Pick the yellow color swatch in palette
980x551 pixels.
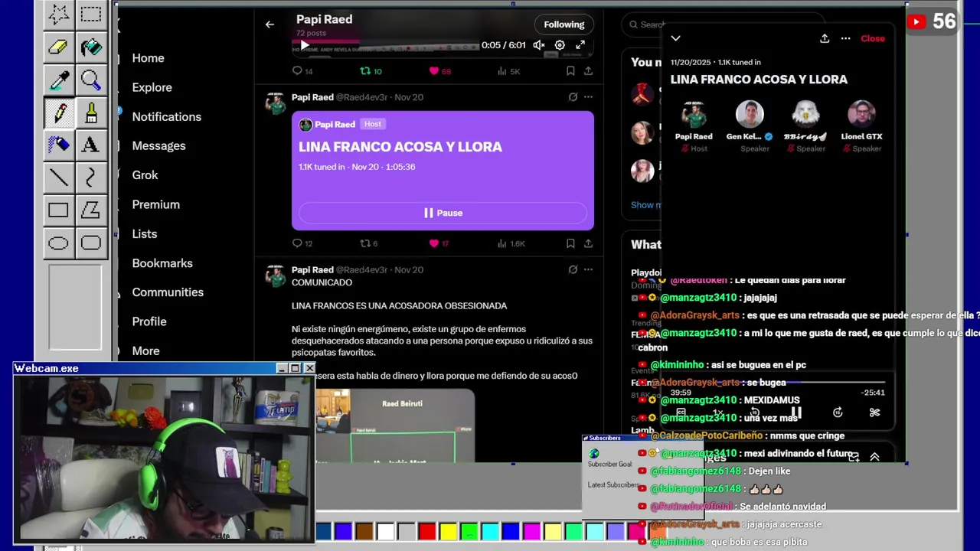pos(449,531)
